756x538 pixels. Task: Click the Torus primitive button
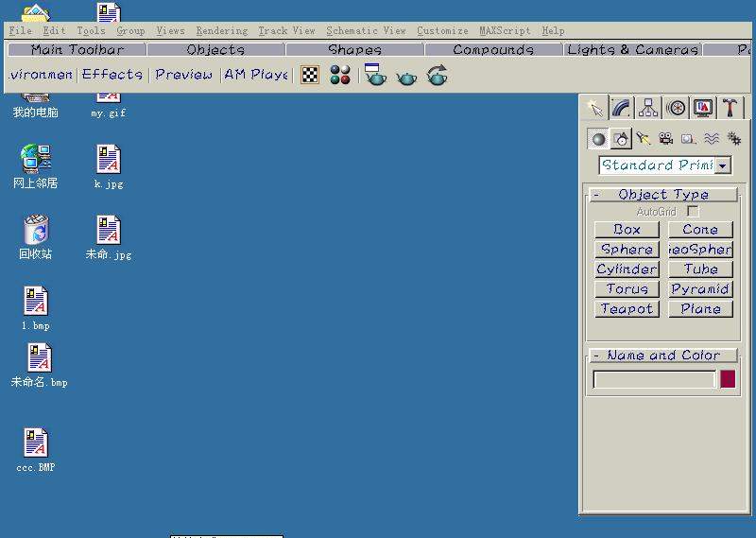(627, 289)
